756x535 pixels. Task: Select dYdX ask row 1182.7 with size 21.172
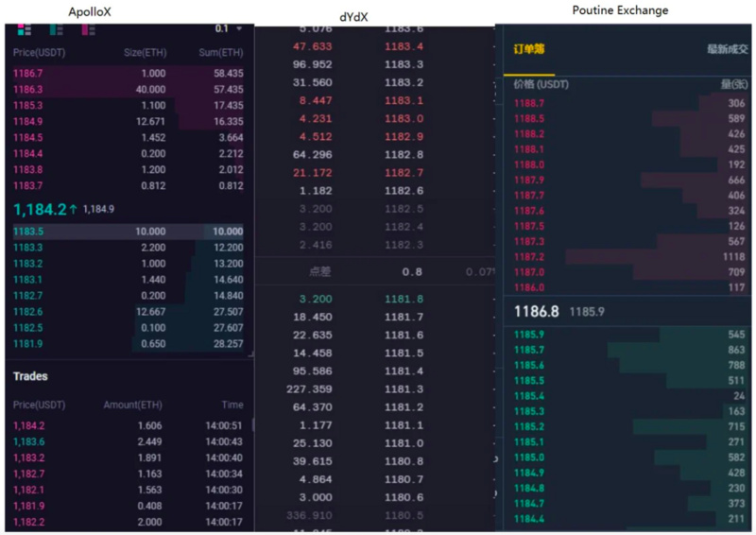(x=358, y=173)
